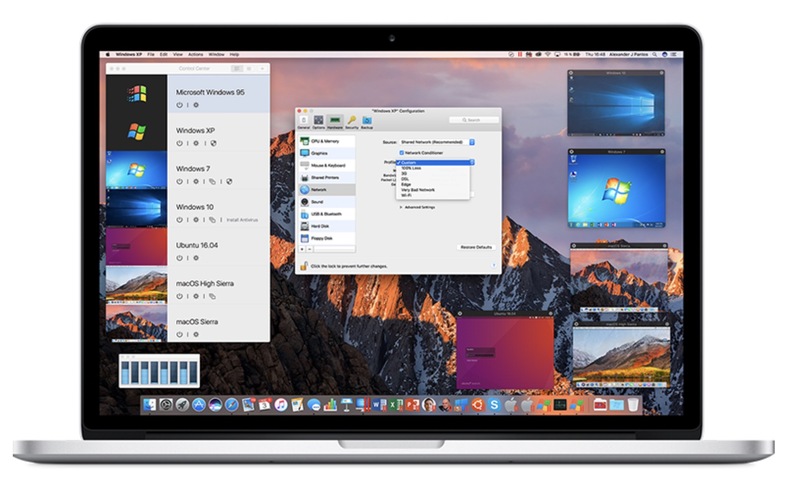Select Hard Disk hardware item
Screen dimensions: 800x494
[327, 226]
